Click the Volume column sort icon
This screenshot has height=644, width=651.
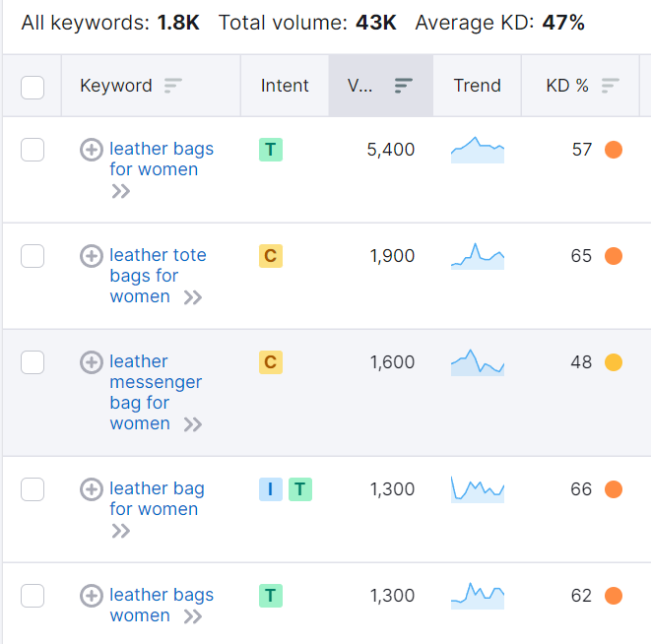pos(403,86)
